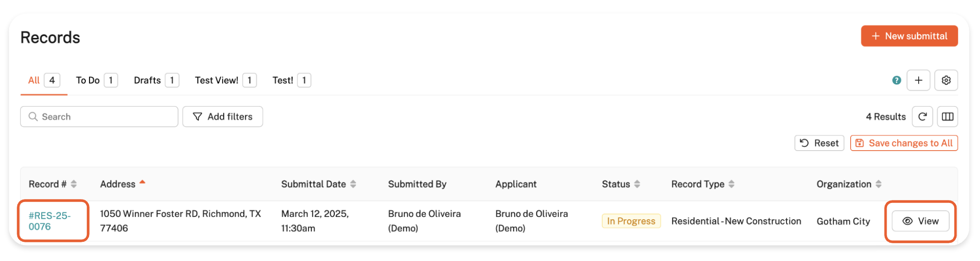
Task: Sort records by Record Type column
Action: (x=731, y=184)
